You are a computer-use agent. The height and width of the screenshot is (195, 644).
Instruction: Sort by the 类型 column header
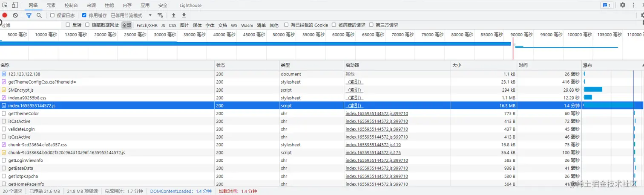click(x=311, y=65)
